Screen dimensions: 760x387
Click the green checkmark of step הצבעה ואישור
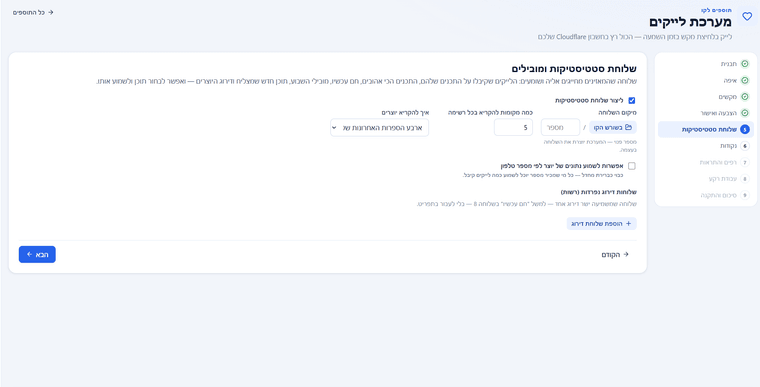tap(745, 113)
